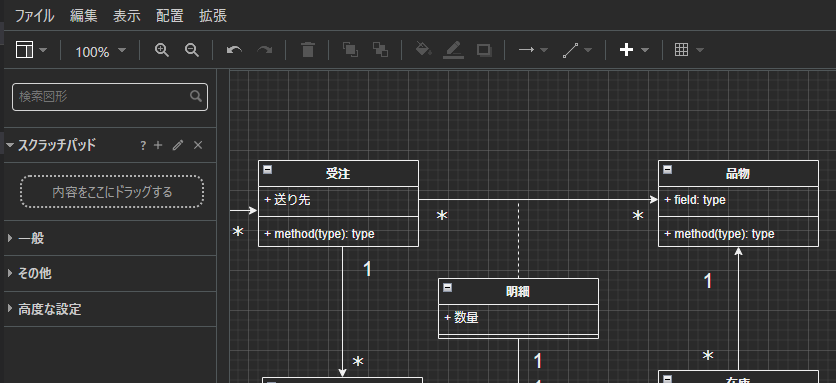Screen dimensions: 836x383
Task: Click the scratchpad help question mark
Action: pos(143,146)
